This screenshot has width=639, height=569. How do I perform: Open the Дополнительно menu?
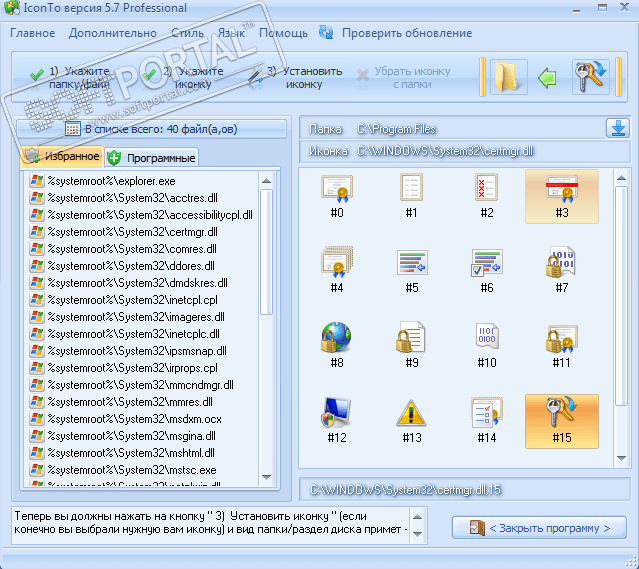[113, 33]
